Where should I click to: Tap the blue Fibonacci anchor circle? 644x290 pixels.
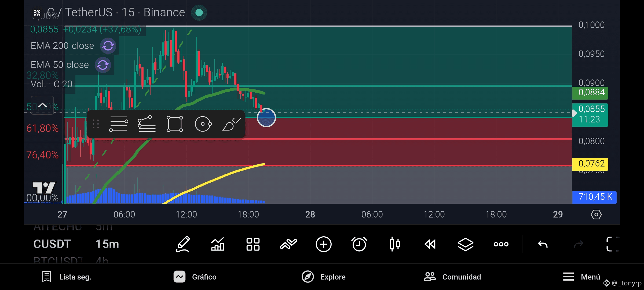coord(266,118)
